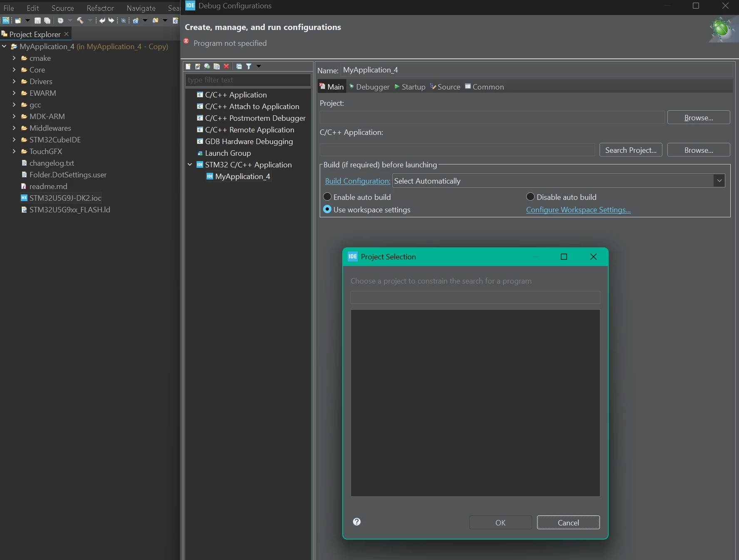Click Export launch configuration icon
This screenshot has width=739, height=560.
pos(207,66)
